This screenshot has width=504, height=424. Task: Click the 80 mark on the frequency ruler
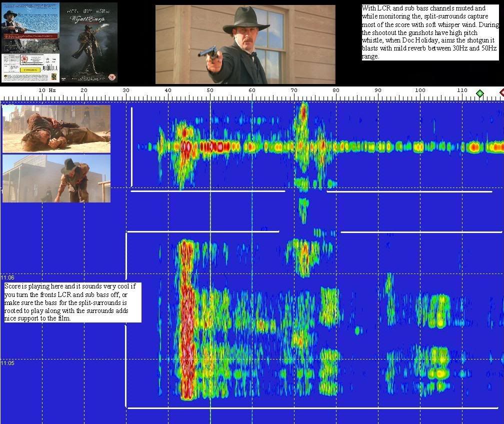point(336,90)
